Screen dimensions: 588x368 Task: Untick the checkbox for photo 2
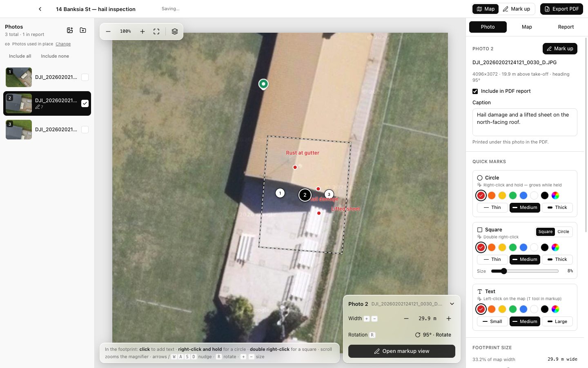point(85,103)
